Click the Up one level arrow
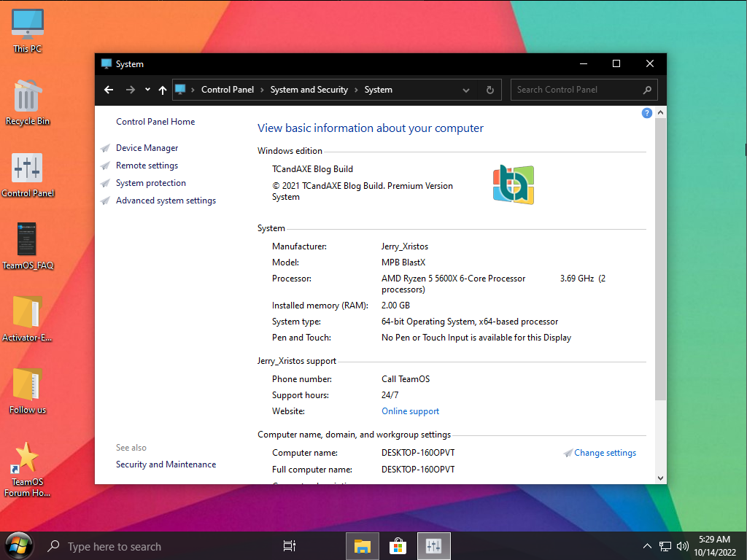Viewport: 747px width, 560px height. (x=162, y=90)
